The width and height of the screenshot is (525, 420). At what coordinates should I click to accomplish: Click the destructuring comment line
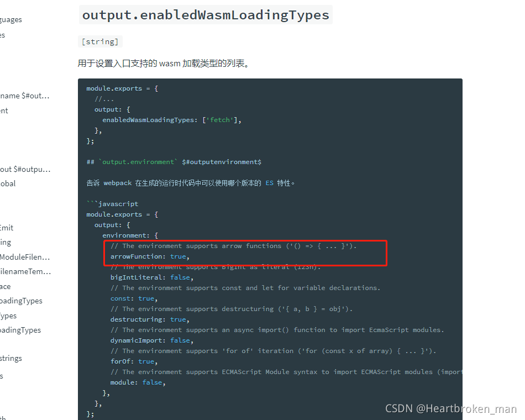click(x=232, y=309)
